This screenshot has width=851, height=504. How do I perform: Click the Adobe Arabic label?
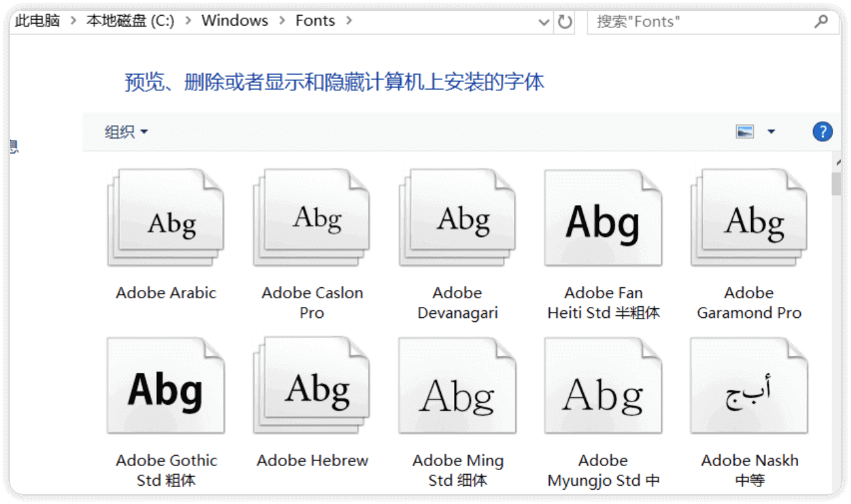pos(166,293)
